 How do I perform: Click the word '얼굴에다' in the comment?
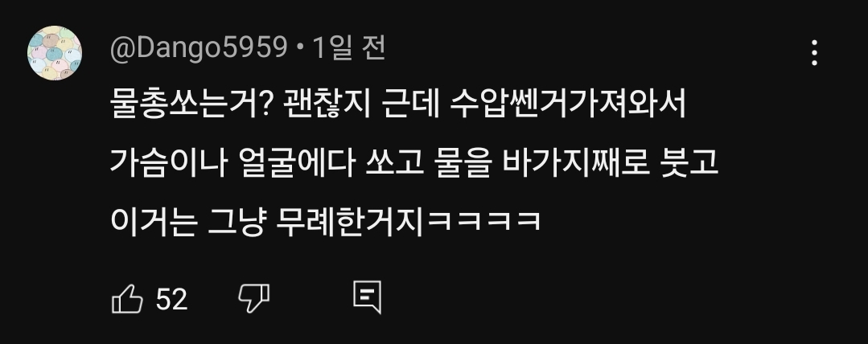point(298,162)
